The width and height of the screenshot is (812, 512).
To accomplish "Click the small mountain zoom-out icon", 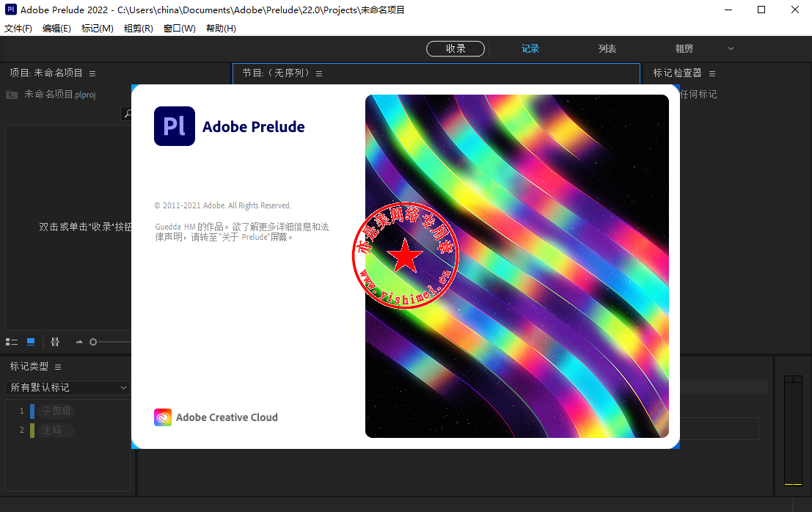I will (x=78, y=343).
